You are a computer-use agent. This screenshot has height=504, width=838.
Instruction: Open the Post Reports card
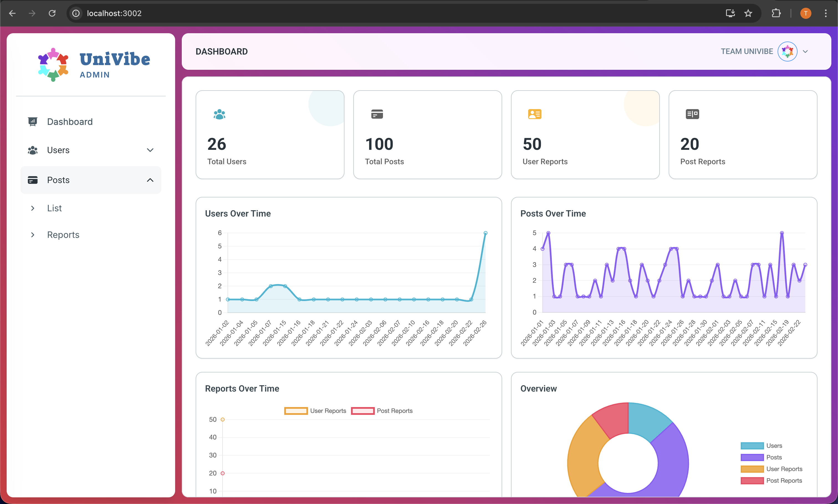coord(743,135)
